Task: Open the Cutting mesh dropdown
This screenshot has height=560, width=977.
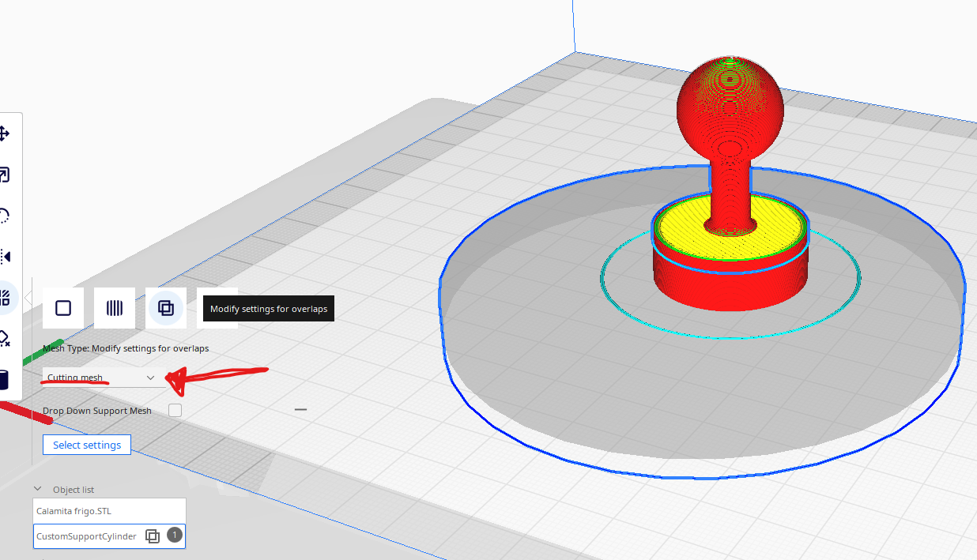Action: pos(103,378)
